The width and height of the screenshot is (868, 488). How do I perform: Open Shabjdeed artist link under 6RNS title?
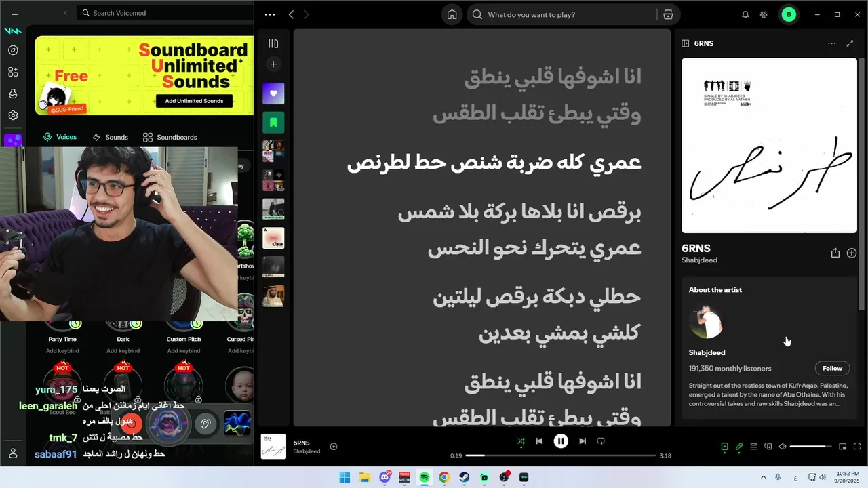point(699,260)
